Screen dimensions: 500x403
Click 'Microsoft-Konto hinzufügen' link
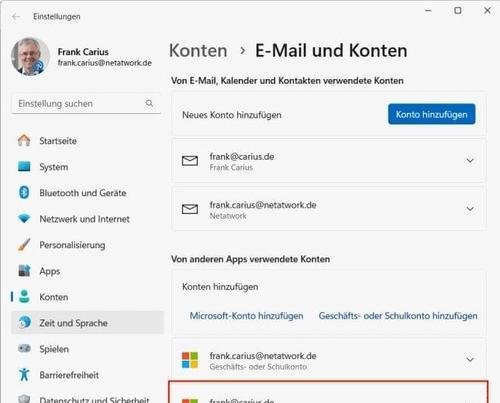click(246, 316)
